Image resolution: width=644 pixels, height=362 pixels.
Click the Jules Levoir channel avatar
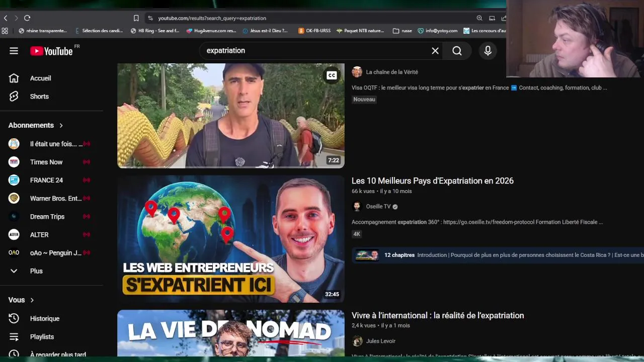pos(357,341)
